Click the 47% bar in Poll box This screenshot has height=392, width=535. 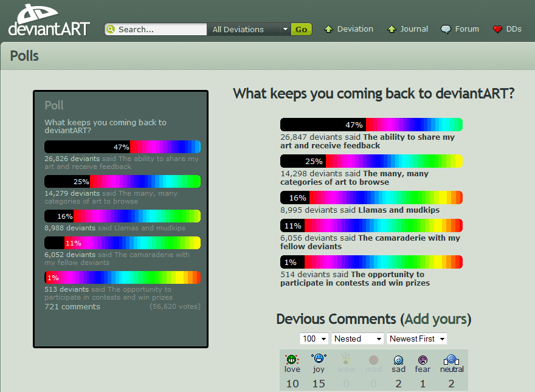(x=122, y=146)
